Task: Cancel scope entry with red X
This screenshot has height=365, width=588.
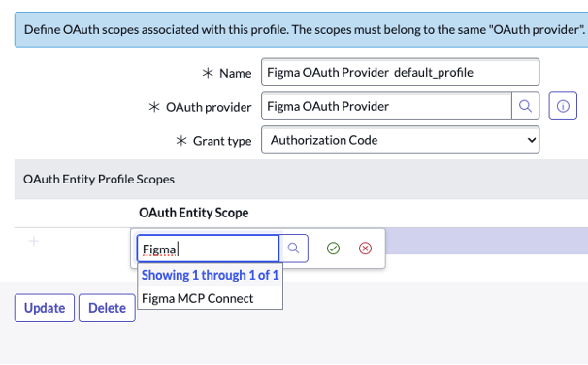Action: click(365, 249)
